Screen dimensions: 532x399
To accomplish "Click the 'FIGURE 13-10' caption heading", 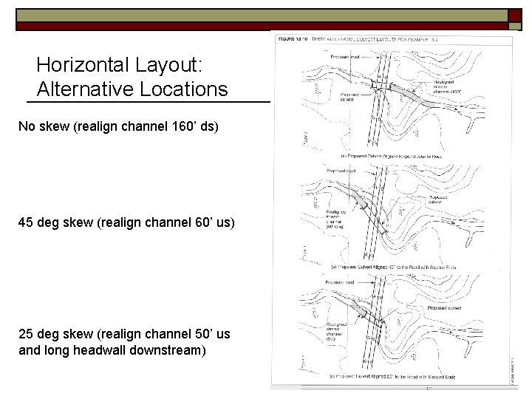I will coord(293,39).
